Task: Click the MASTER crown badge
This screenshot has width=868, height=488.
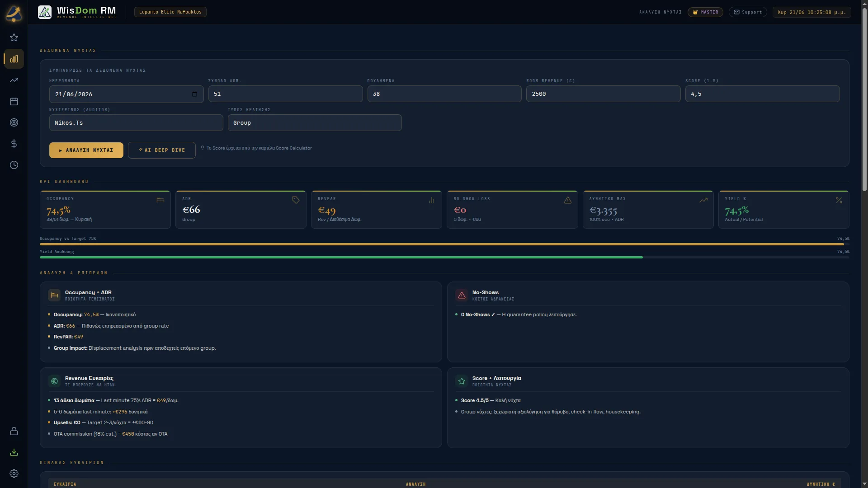Action: (705, 12)
